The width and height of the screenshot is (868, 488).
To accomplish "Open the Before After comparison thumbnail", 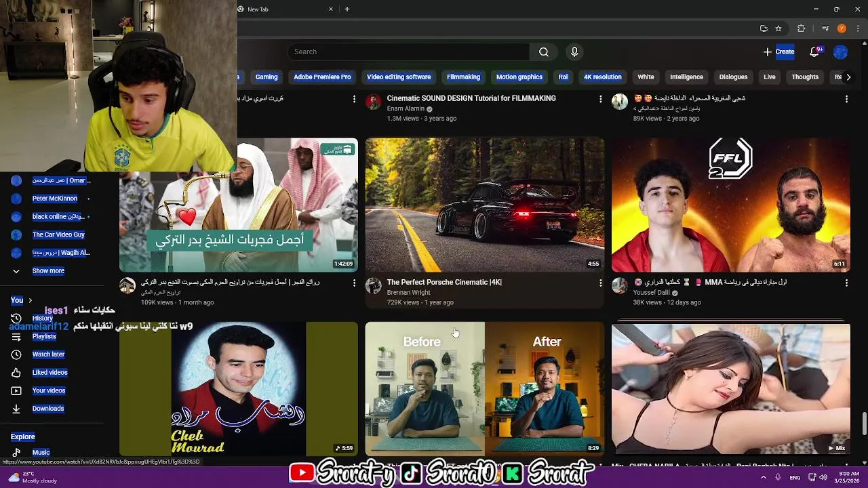I will (x=484, y=388).
